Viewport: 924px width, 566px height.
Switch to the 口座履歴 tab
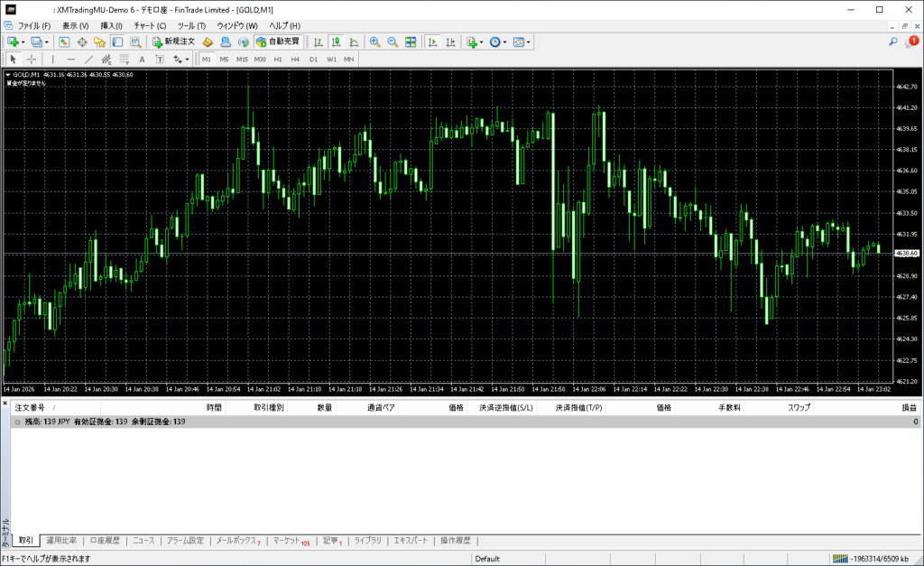(x=105, y=541)
